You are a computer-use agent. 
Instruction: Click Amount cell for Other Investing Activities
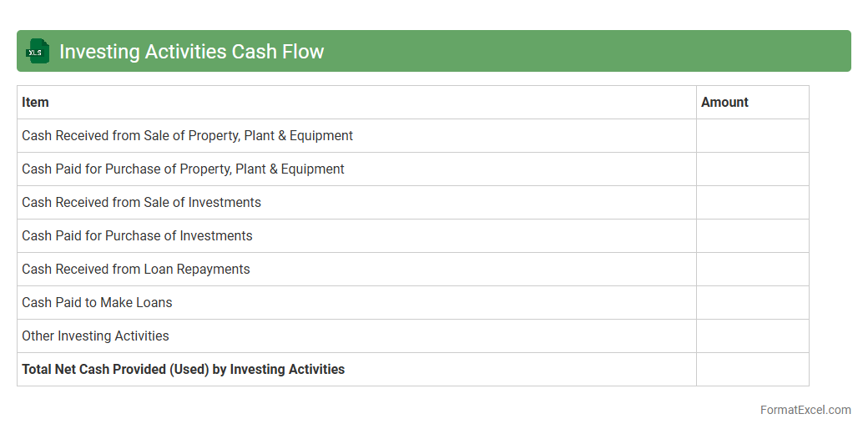(x=752, y=336)
